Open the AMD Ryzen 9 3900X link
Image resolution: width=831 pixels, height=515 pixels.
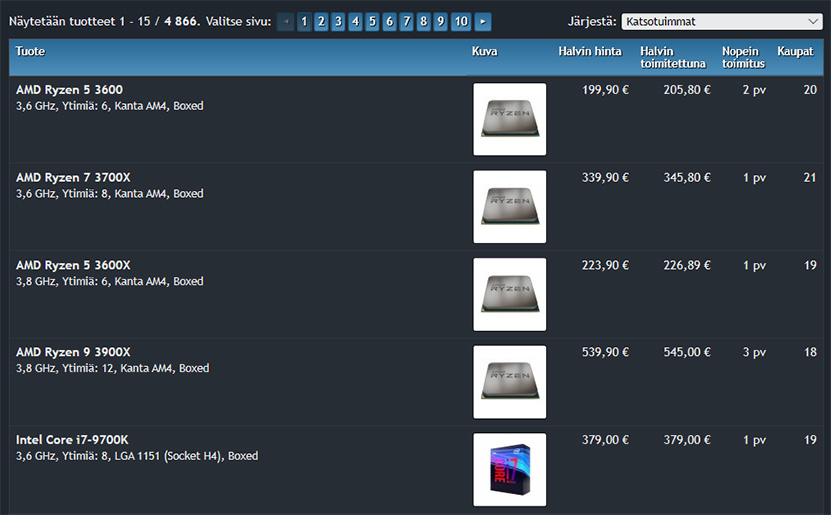[x=73, y=352]
